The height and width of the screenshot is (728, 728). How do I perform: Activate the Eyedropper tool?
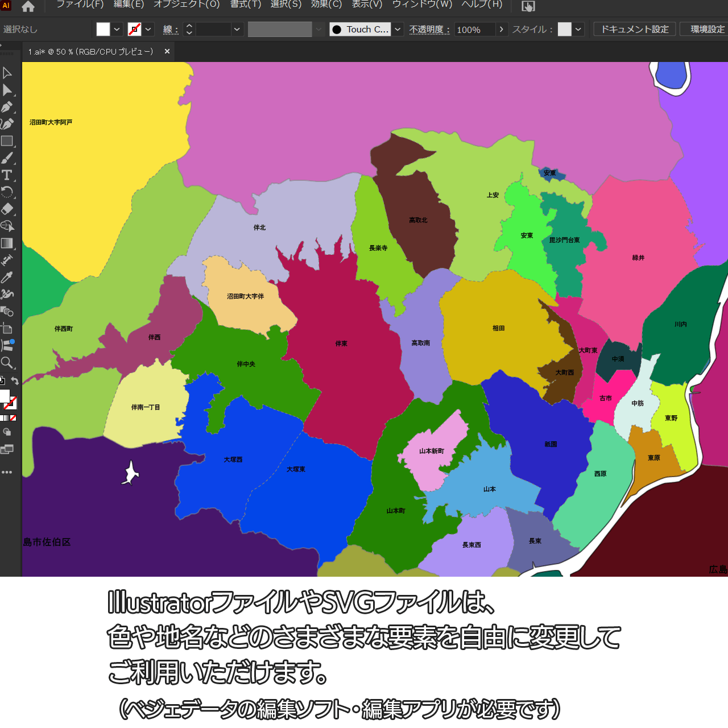coord(7,278)
